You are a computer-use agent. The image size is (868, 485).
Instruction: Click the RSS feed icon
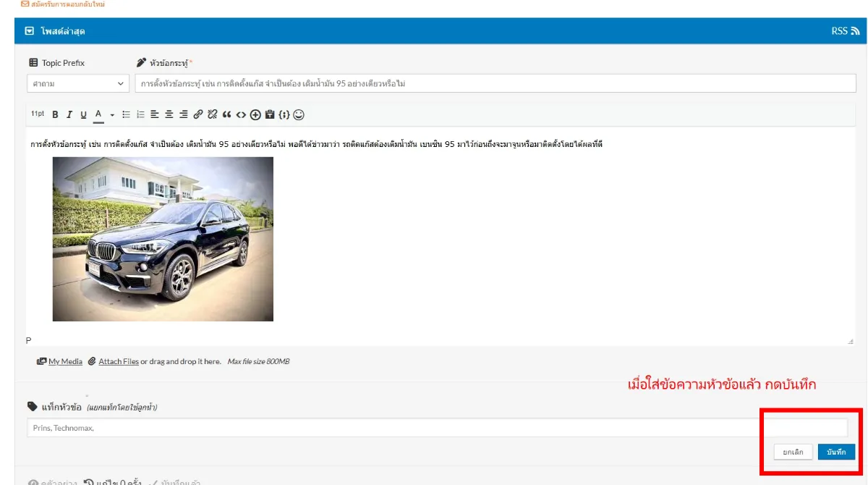[855, 31]
